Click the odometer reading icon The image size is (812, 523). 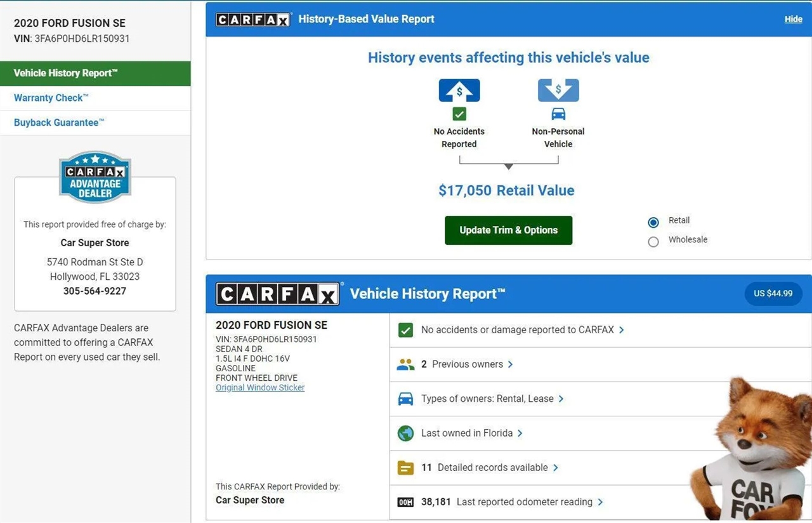[x=405, y=502]
